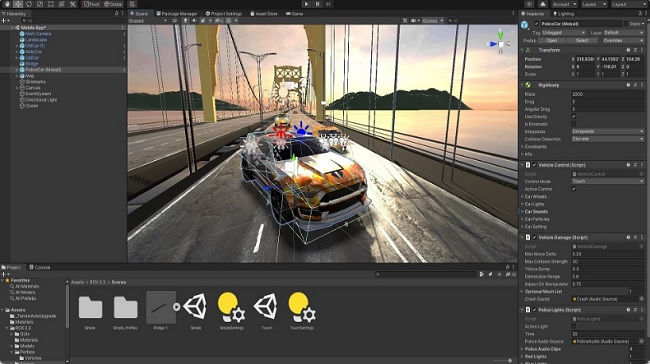Click the Play button
This screenshot has width=650, height=364.
click(x=306, y=4)
